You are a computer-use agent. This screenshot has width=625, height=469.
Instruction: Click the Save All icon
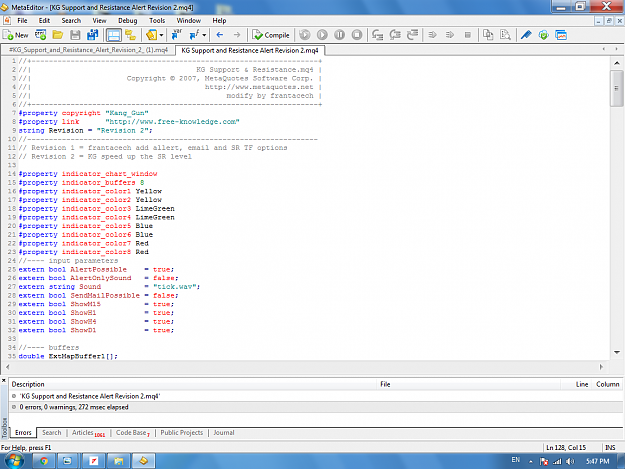pos(92,35)
